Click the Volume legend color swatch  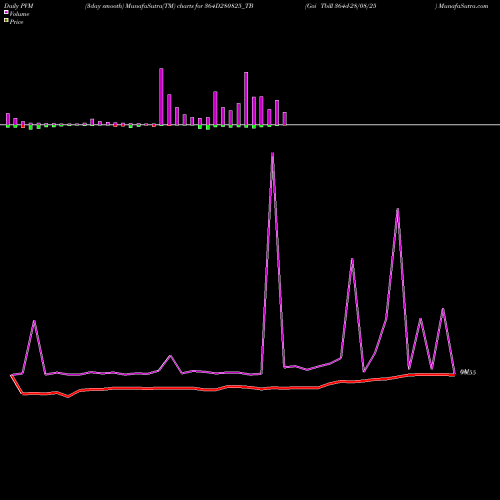pos(6,12)
